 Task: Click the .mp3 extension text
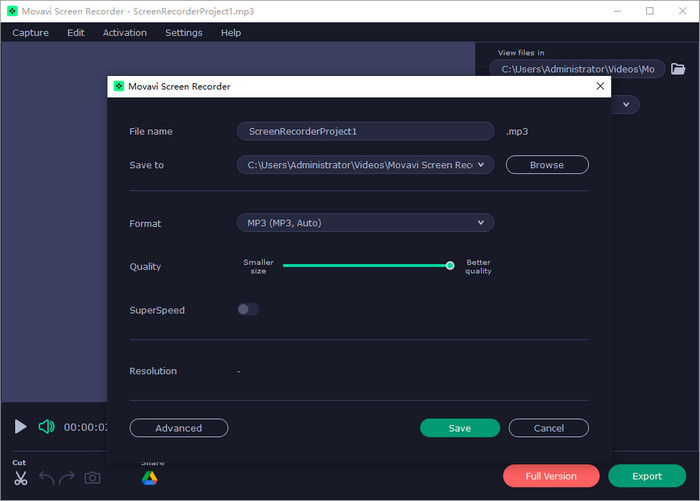click(517, 131)
